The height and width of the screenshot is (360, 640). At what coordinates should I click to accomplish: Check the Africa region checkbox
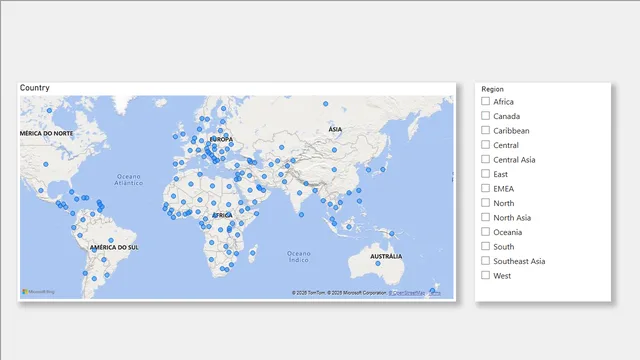tap(485, 101)
